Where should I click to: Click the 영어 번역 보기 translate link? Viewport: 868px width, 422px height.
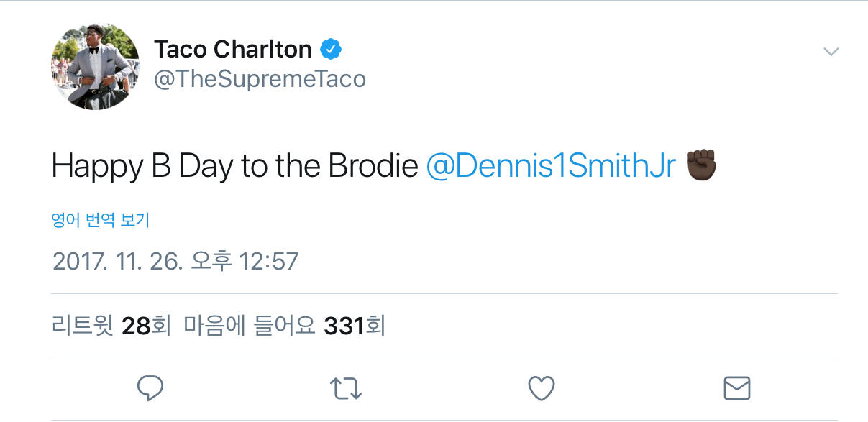[100, 220]
